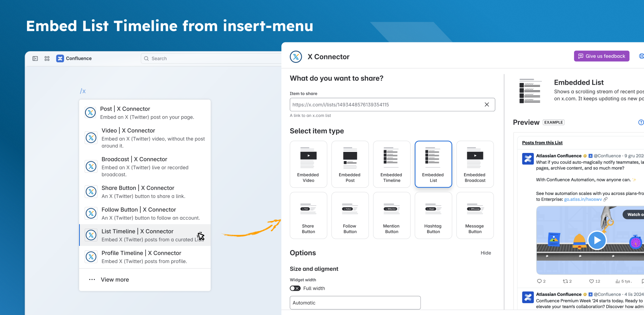Open view stats icon showing 5 tys.
The width and height of the screenshot is (644, 315).
tap(618, 281)
